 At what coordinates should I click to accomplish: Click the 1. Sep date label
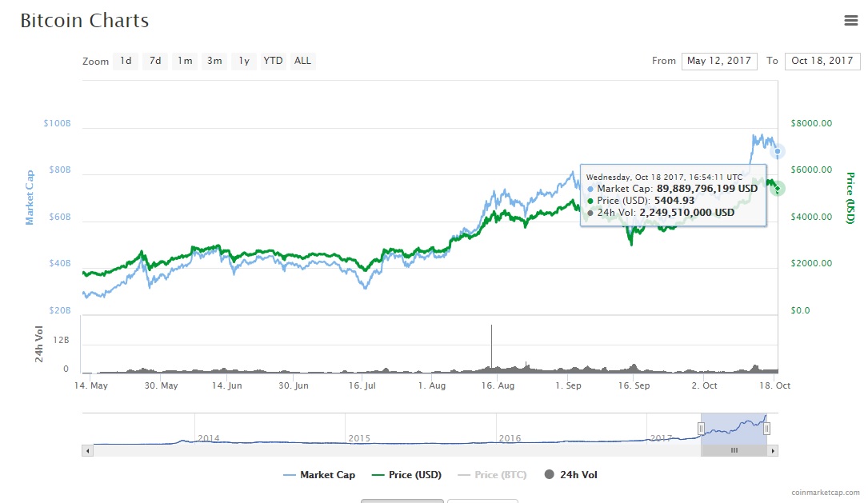click(569, 385)
